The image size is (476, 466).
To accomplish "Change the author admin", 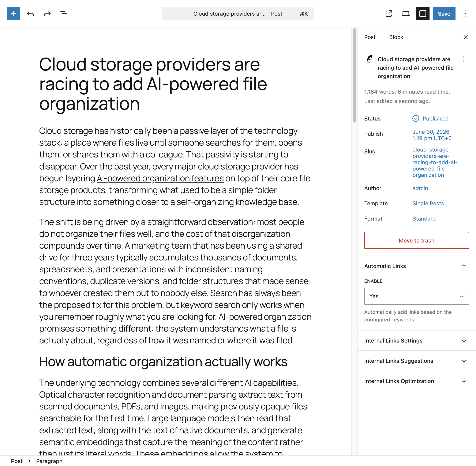I will (x=420, y=188).
